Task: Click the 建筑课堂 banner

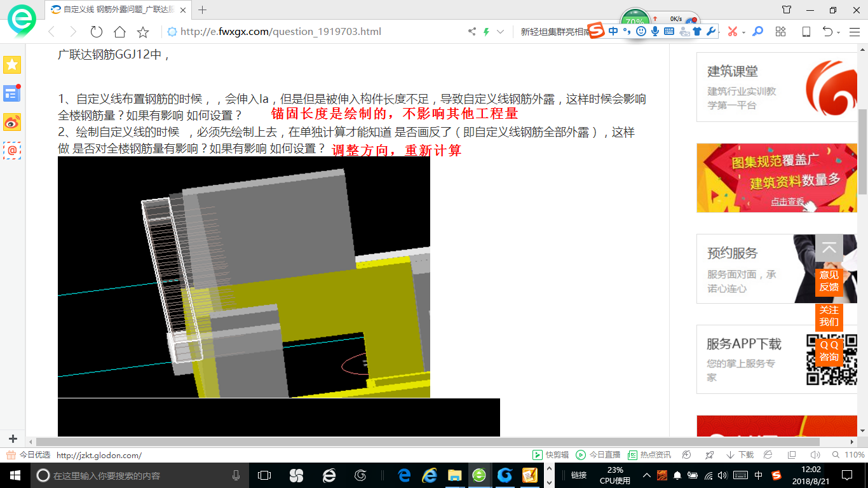Action: [776, 87]
